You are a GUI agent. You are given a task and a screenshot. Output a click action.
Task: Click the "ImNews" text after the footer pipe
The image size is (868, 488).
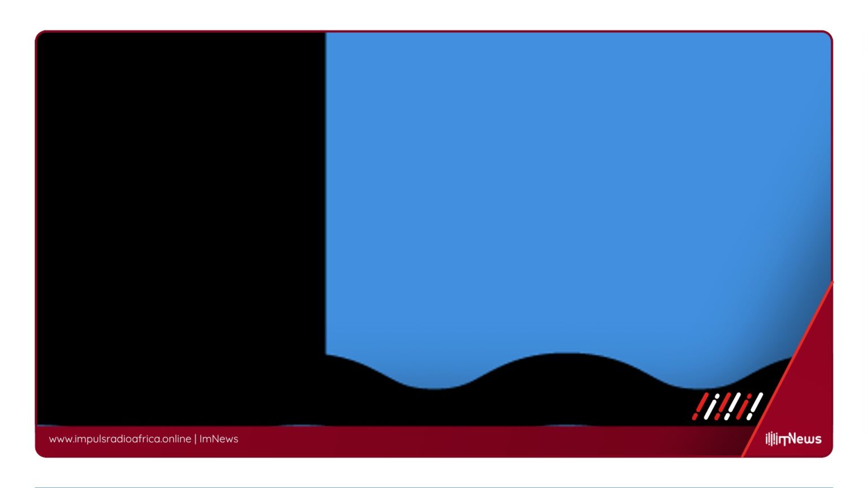tap(219, 439)
